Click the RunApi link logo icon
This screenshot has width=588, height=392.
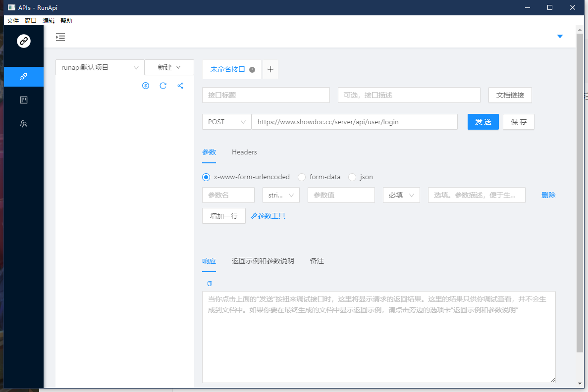pos(24,41)
